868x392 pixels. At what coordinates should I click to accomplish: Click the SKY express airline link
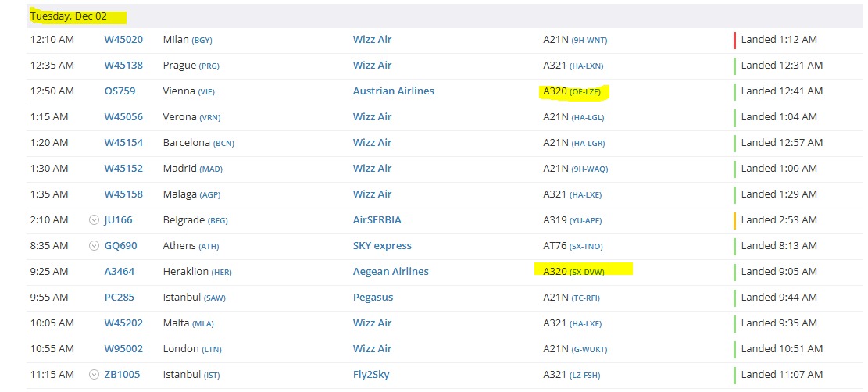pos(382,246)
